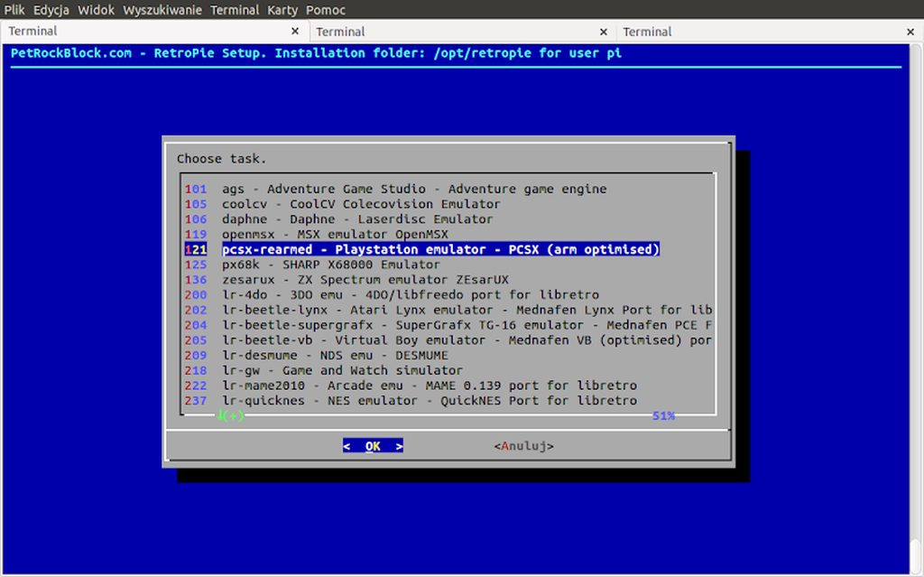Close the third Terminal tab
This screenshot has width=924, height=577.
point(910,32)
